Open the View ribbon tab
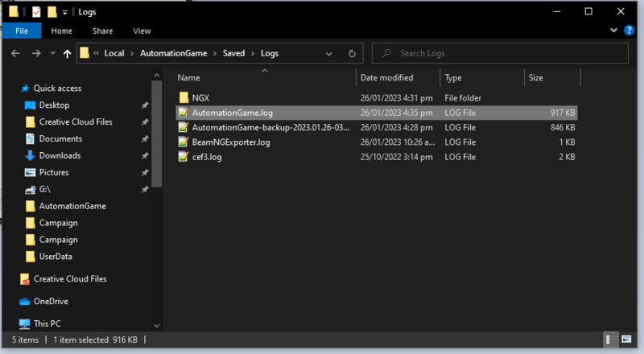This screenshot has width=644, height=354. pos(142,31)
